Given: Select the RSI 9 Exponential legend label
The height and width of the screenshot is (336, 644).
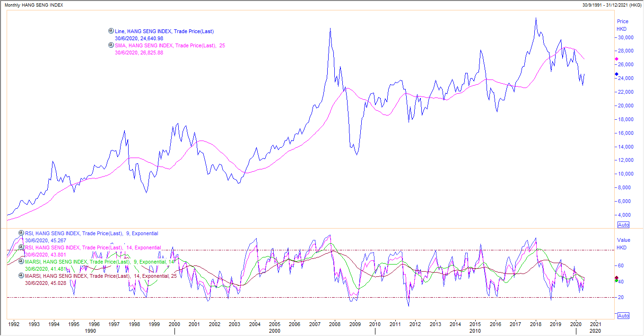Looking at the screenshot, I should click(x=92, y=233).
